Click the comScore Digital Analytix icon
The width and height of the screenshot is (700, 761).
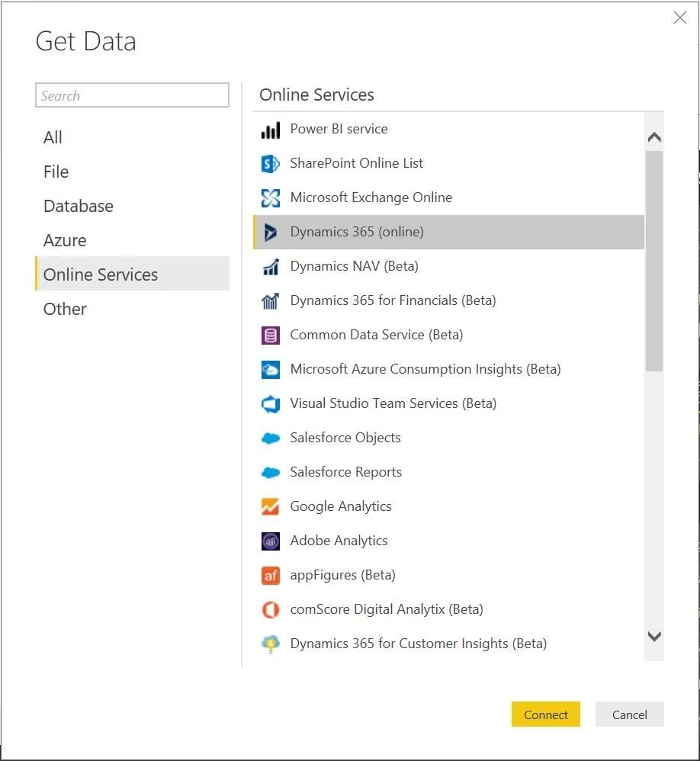(x=271, y=609)
